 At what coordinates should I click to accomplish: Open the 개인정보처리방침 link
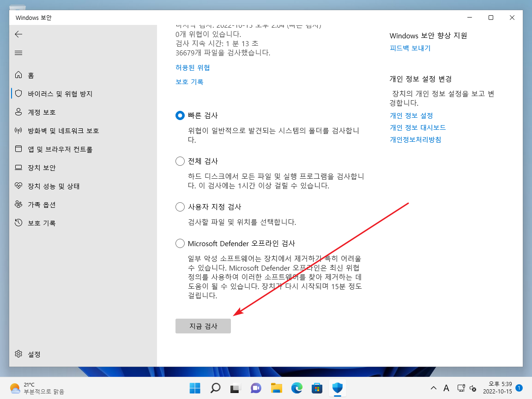click(415, 139)
